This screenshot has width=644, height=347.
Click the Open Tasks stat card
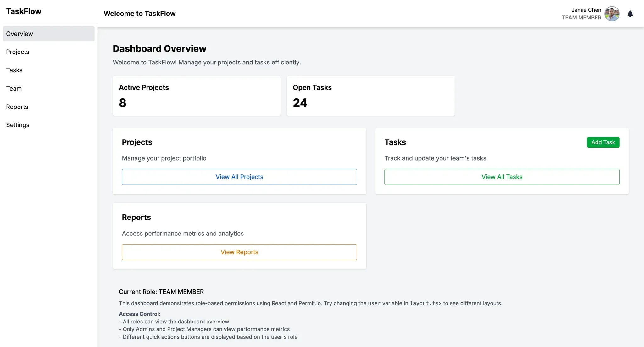point(370,96)
